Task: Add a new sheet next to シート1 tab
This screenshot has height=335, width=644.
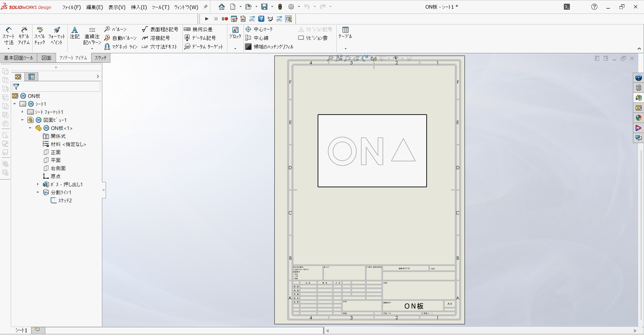Action: pyautogui.click(x=38, y=330)
